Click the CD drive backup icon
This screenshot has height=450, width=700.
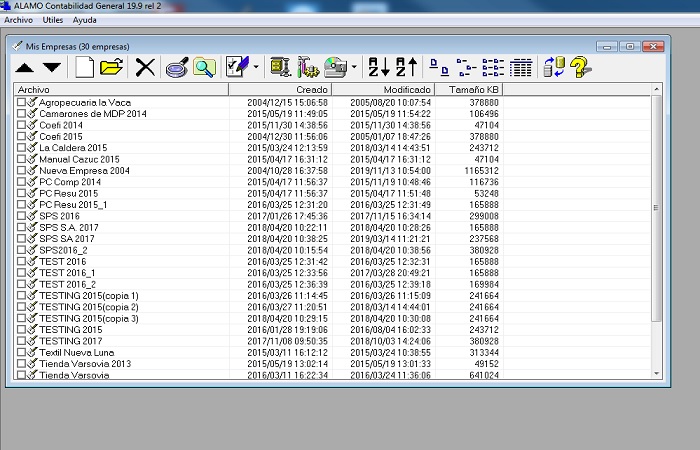pos(336,67)
